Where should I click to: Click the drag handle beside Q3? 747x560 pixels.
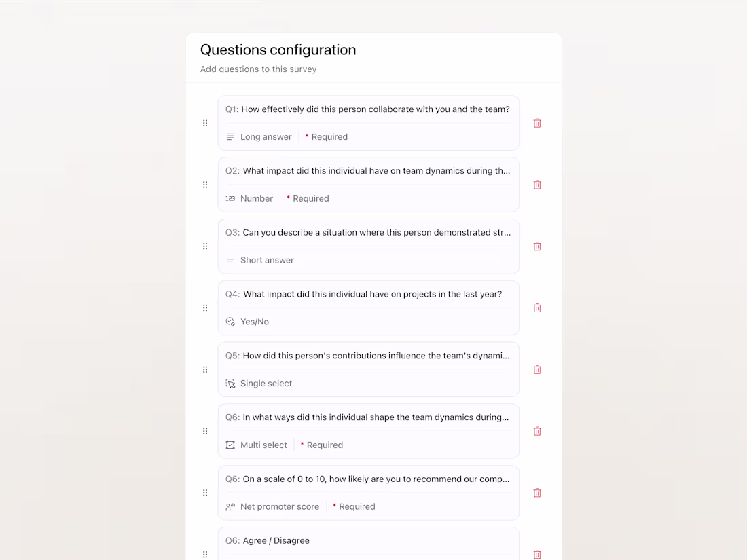pyautogui.click(x=205, y=246)
